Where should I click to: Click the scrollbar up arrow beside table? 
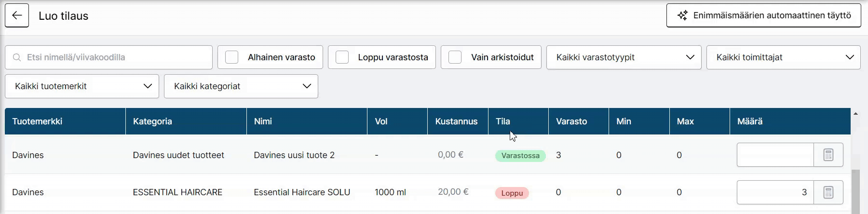(x=855, y=114)
